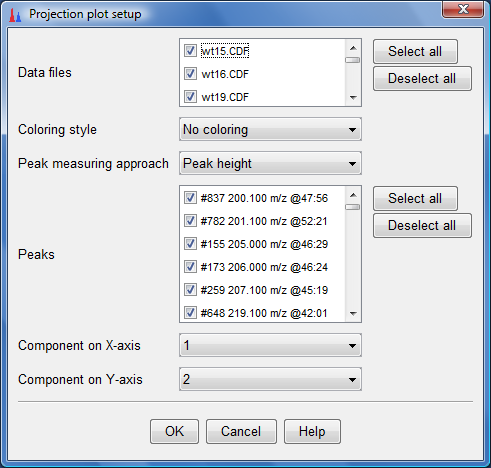Screen dimensions: 491x468
Task: Deselect all peaks
Action: pos(422,226)
